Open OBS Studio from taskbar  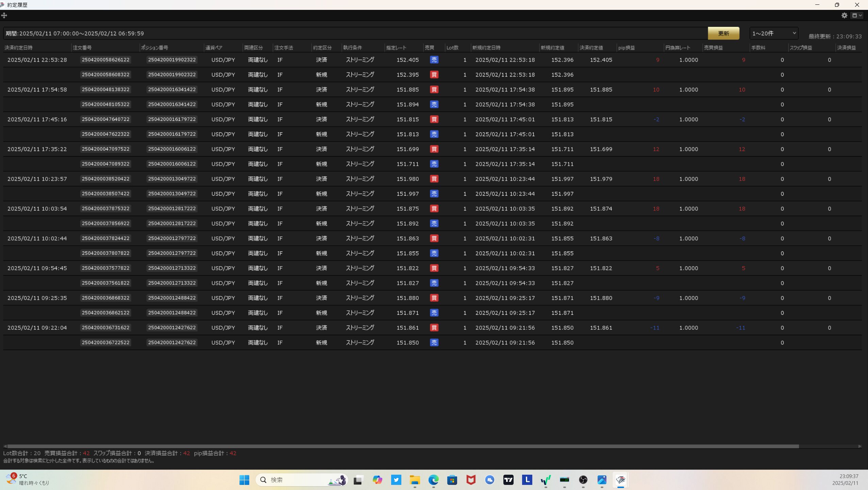pyautogui.click(x=583, y=480)
